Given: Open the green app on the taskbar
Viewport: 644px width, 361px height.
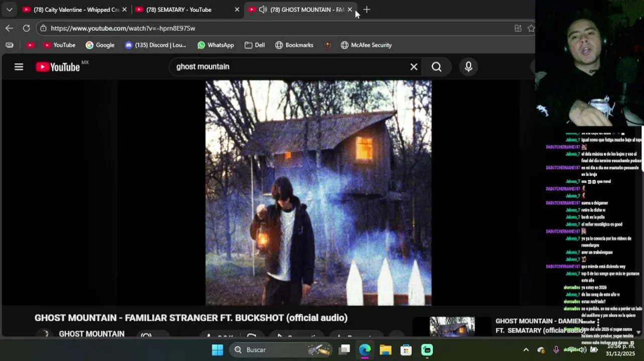Looking at the screenshot, I should coord(427,349).
